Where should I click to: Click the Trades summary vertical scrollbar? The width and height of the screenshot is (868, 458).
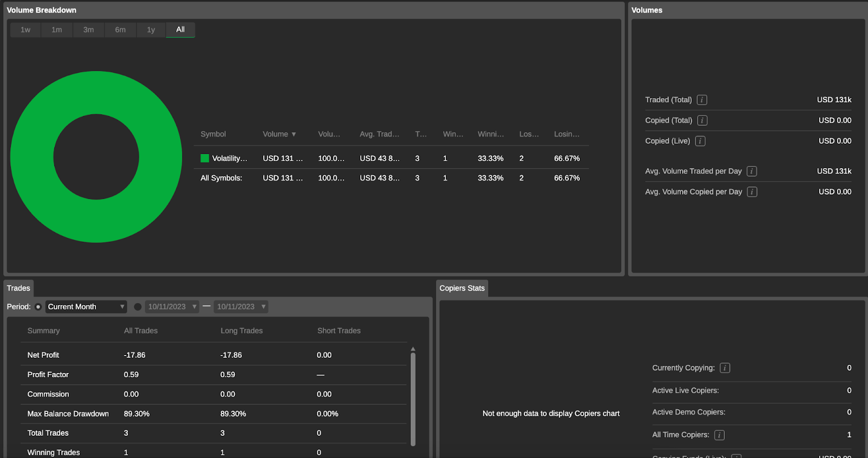(x=413, y=398)
